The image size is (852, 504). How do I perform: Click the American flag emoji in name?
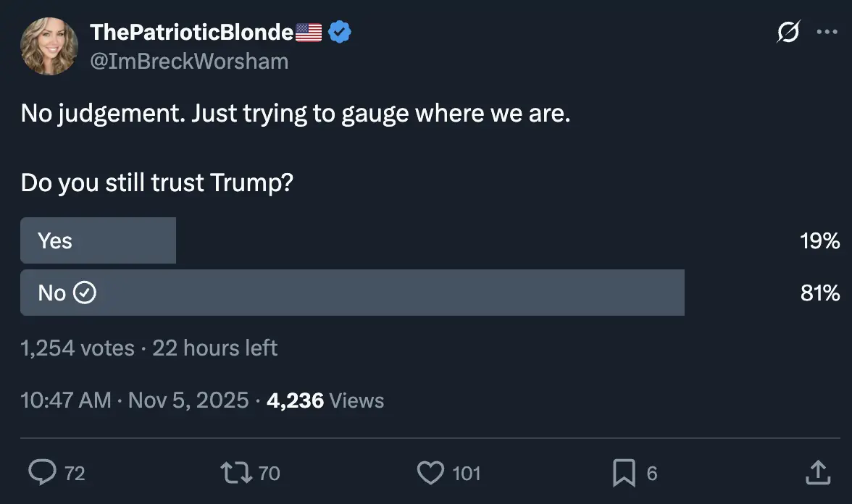(309, 32)
